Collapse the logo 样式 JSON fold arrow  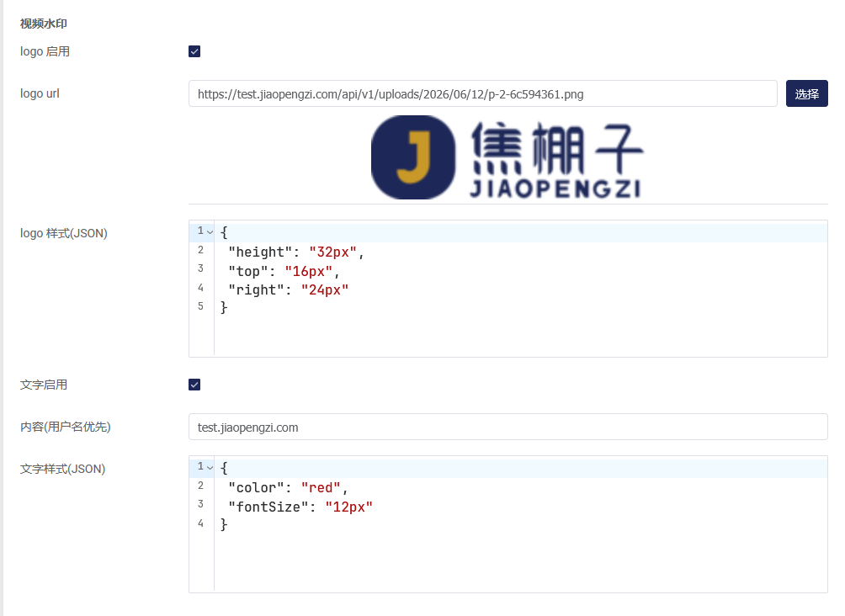point(210,232)
